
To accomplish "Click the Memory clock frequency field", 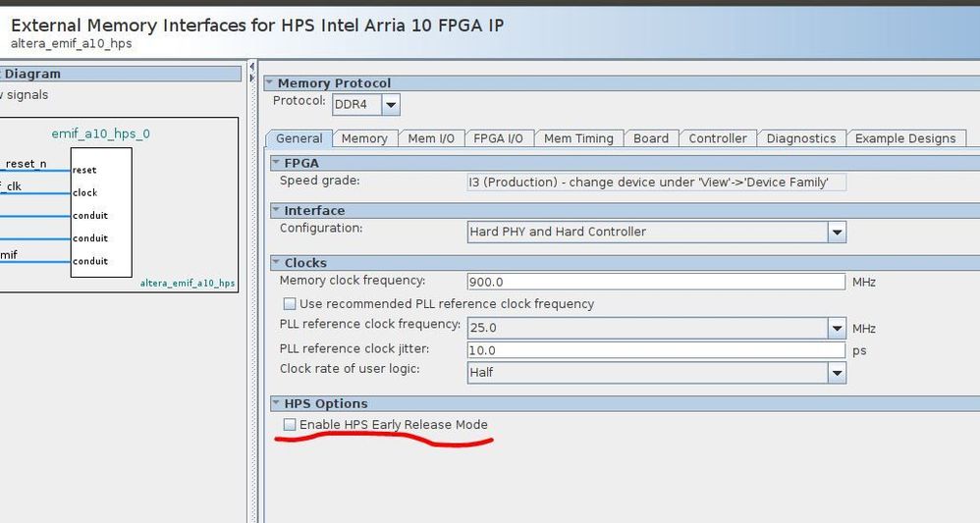I will tap(656, 282).
